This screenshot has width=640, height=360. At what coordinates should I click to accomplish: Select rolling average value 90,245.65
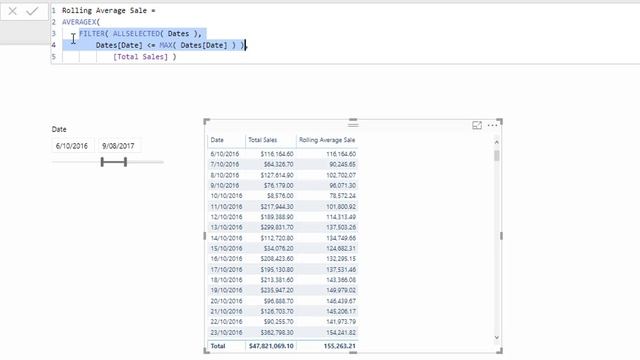(x=342, y=164)
